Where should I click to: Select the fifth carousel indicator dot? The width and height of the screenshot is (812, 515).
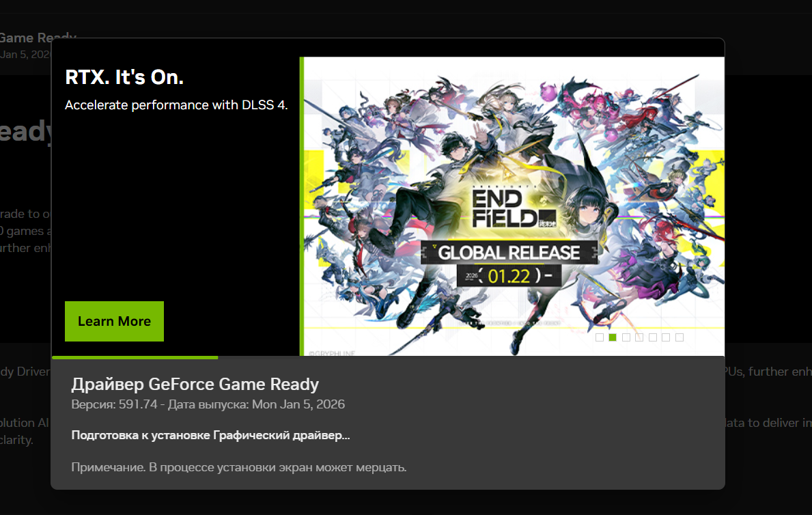tap(653, 337)
